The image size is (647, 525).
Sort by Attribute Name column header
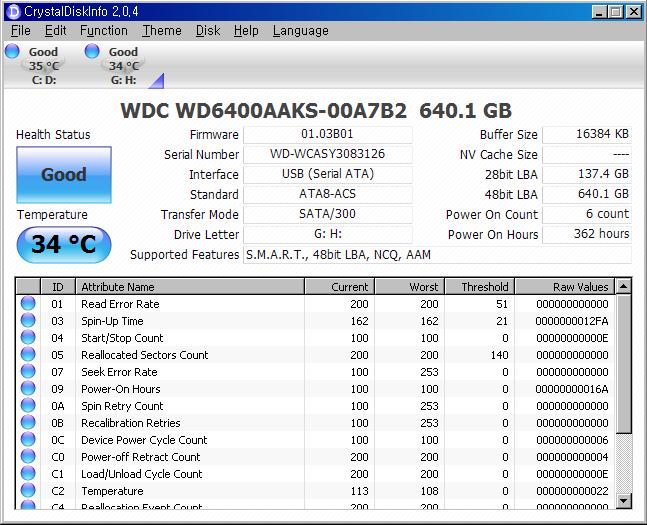click(190, 286)
